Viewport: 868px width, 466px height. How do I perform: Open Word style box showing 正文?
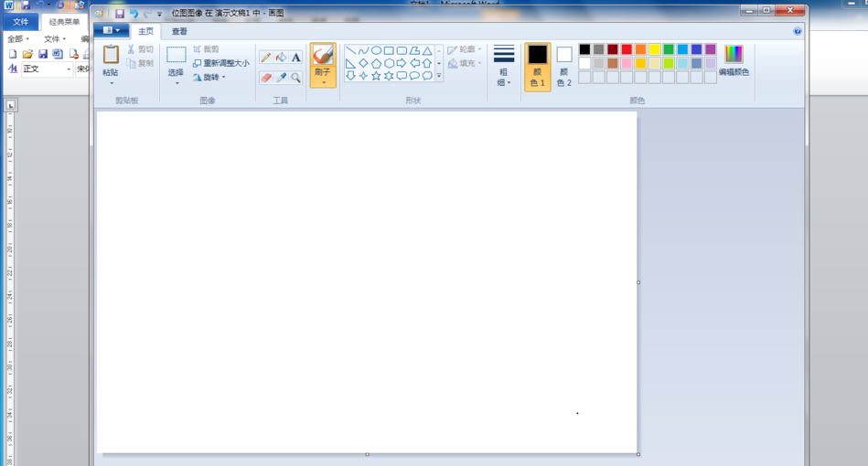point(47,69)
